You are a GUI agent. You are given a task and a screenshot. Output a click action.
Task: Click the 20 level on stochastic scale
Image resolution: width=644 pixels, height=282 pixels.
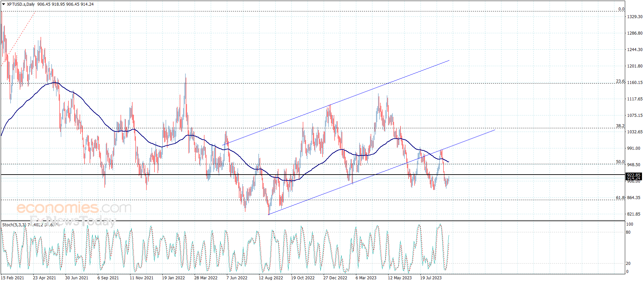coord(628,264)
